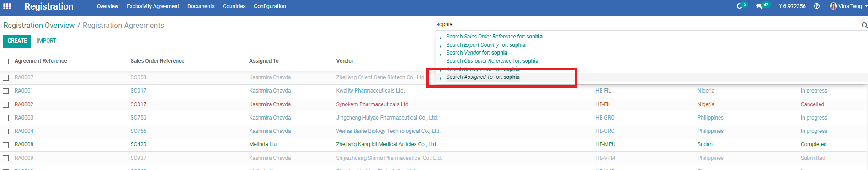Select Search Vendor for sophia

click(x=477, y=53)
